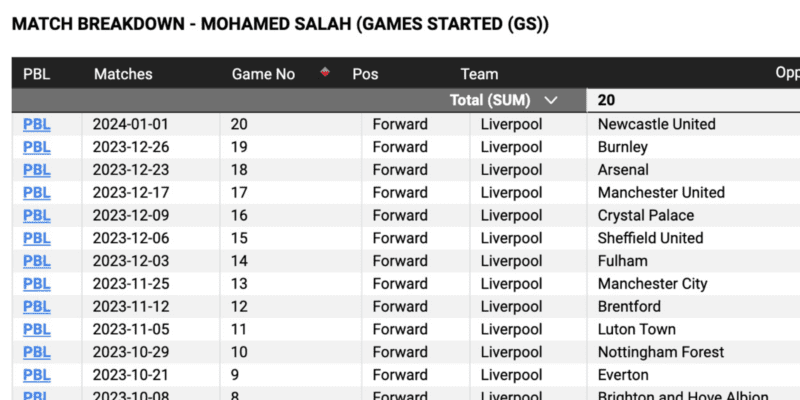This screenshot has width=800, height=400.
Task: Click the Nottingham Forest opponent cell
Action: pyautogui.click(x=660, y=352)
